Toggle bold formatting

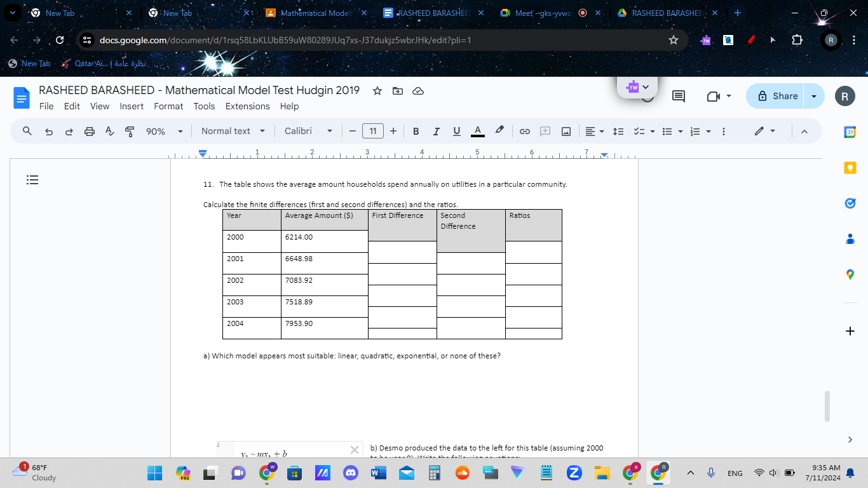[x=416, y=131]
